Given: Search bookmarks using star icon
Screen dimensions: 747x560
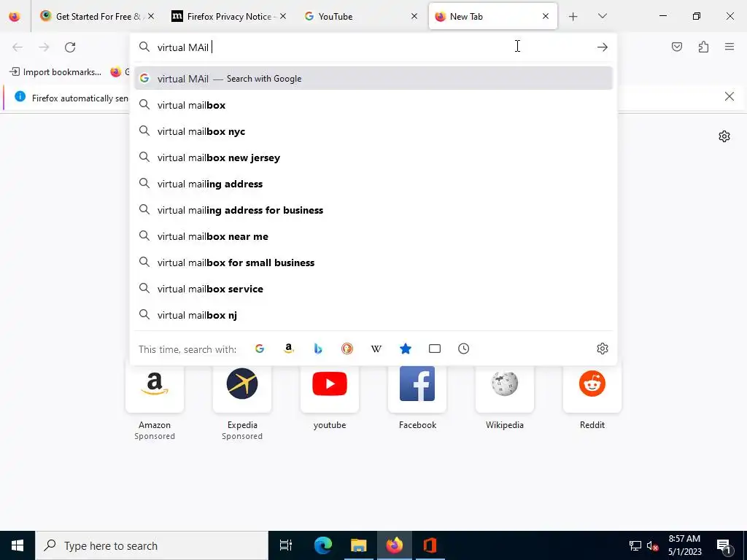Looking at the screenshot, I should 406,349.
